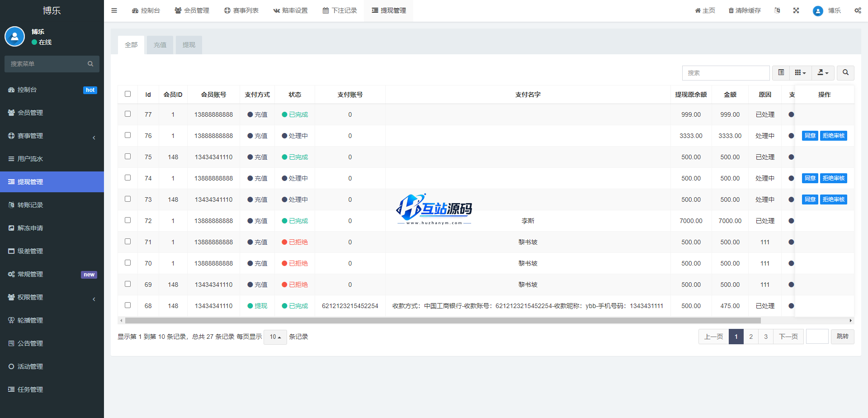Click the sidebar menu search magnifier icon

click(90, 64)
